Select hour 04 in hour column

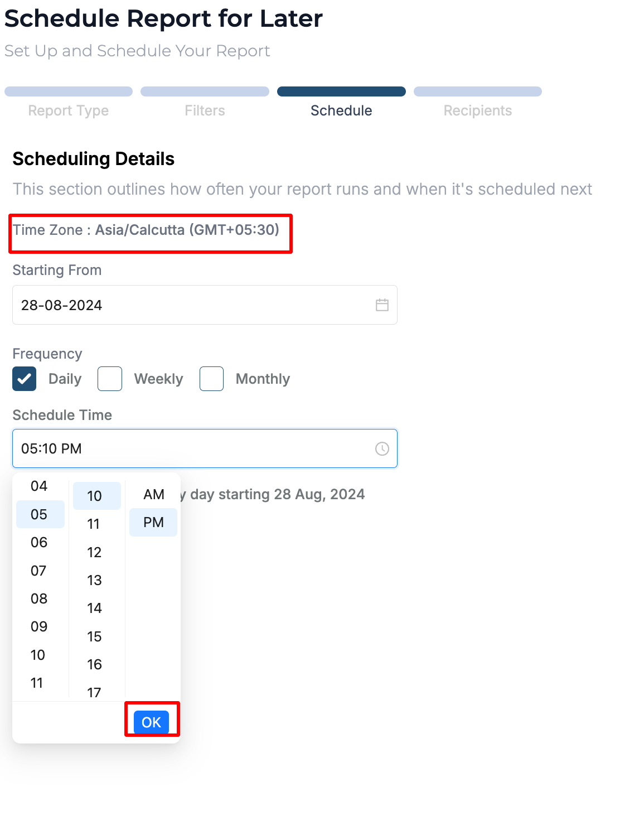click(x=39, y=486)
